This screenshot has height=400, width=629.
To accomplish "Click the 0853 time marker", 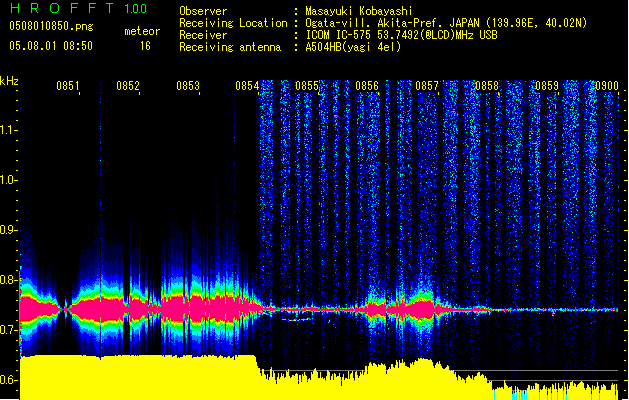I will [x=188, y=86].
